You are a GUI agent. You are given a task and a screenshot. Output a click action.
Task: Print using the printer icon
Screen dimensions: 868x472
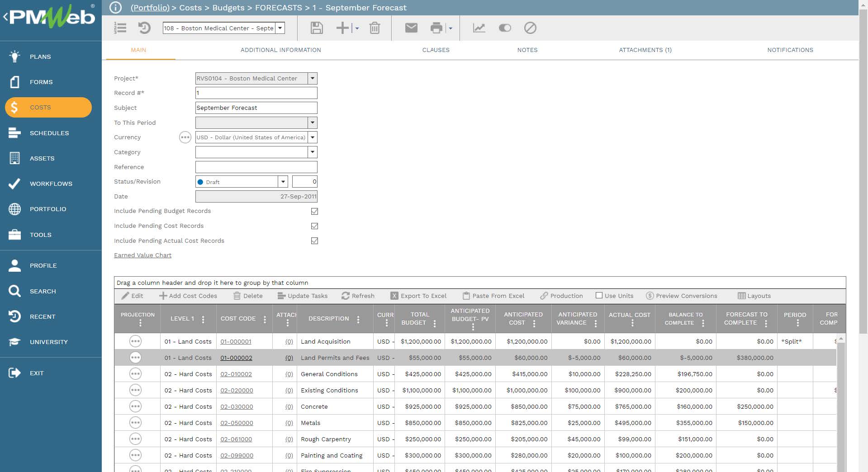pyautogui.click(x=436, y=28)
